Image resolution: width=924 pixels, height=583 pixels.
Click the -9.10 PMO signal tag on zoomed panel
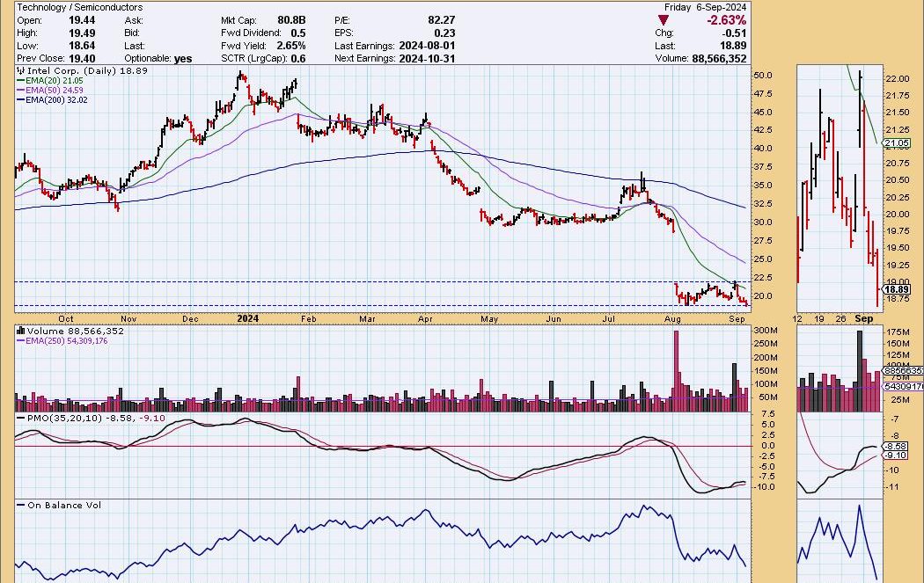896,455
